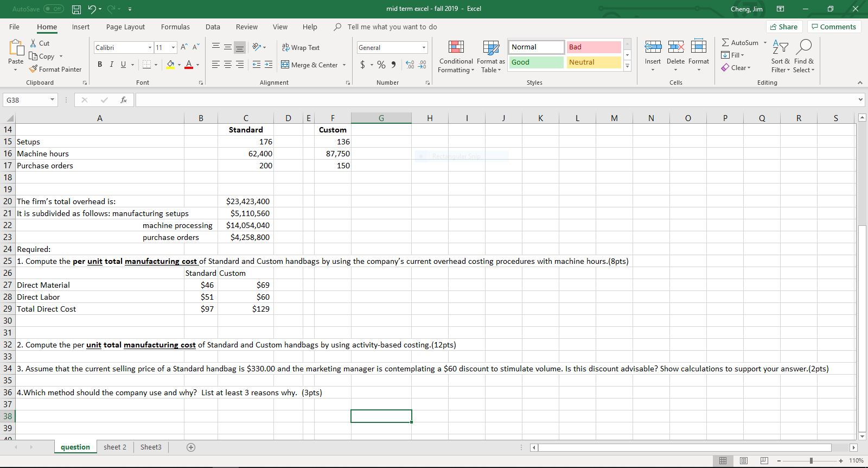Click the Cut scissors icon
Image resolution: width=868 pixels, height=468 pixels.
click(x=34, y=43)
